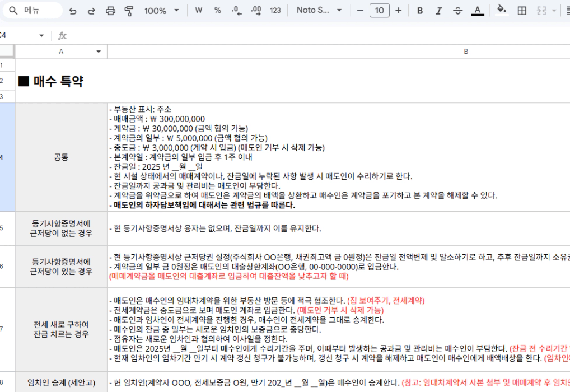The width and height of the screenshot is (570, 392).
Task: Increase decimal places
Action: click(x=256, y=11)
